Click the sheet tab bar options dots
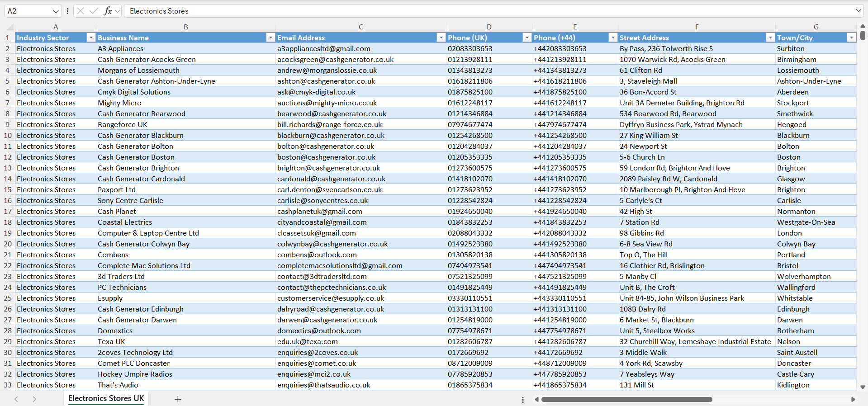 pyautogui.click(x=523, y=400)
